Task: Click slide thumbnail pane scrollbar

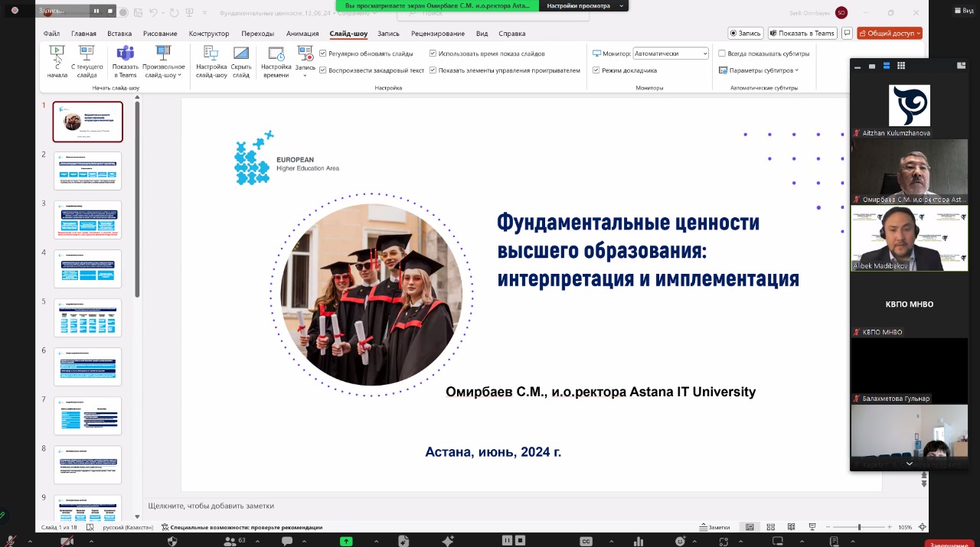Action: pyautogui.click(x=137, y=199)
